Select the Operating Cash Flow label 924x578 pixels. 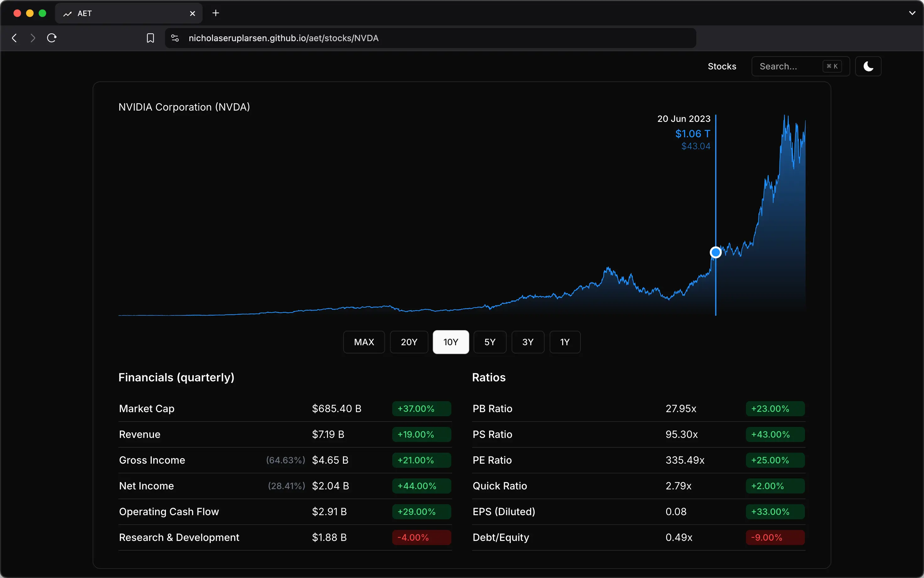click(x=169, y=512)
